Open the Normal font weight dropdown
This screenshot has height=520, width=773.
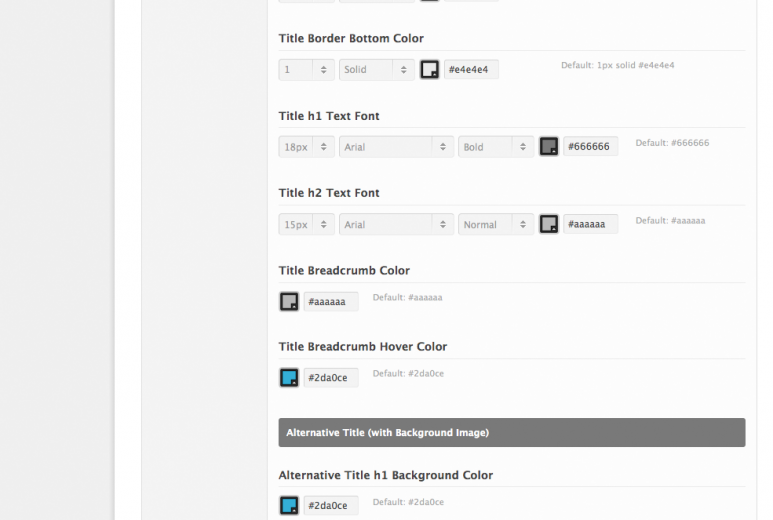496,224
